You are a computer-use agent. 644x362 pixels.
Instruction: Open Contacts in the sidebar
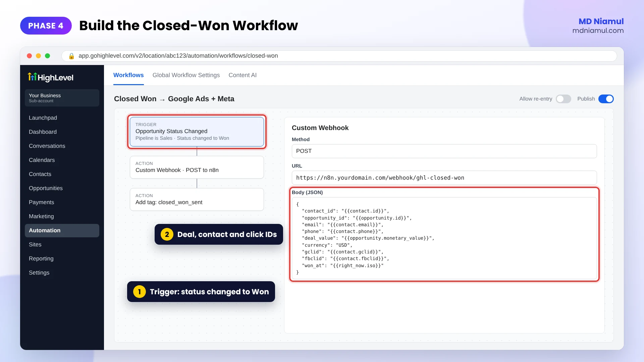62,174
